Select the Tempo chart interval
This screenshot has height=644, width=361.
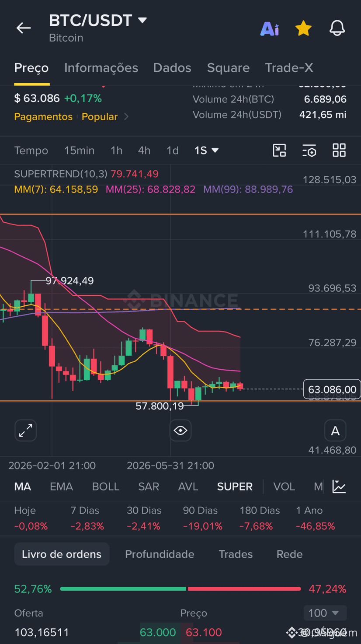31,150
